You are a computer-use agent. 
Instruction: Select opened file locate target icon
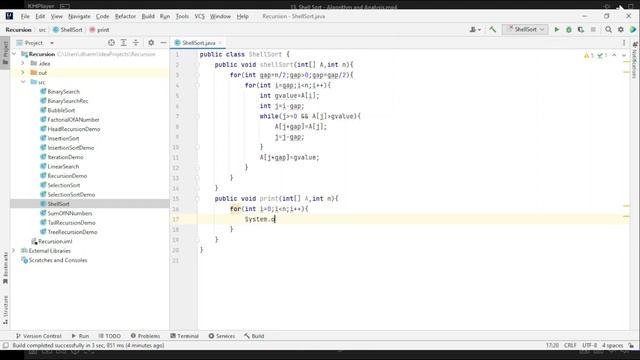click(x=111, y=42)
